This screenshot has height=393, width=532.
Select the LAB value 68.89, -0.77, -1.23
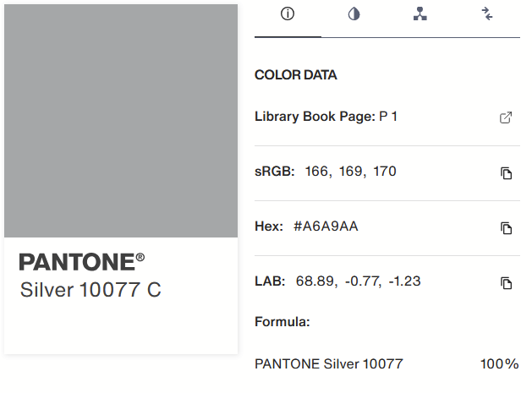tap(359, 281)
